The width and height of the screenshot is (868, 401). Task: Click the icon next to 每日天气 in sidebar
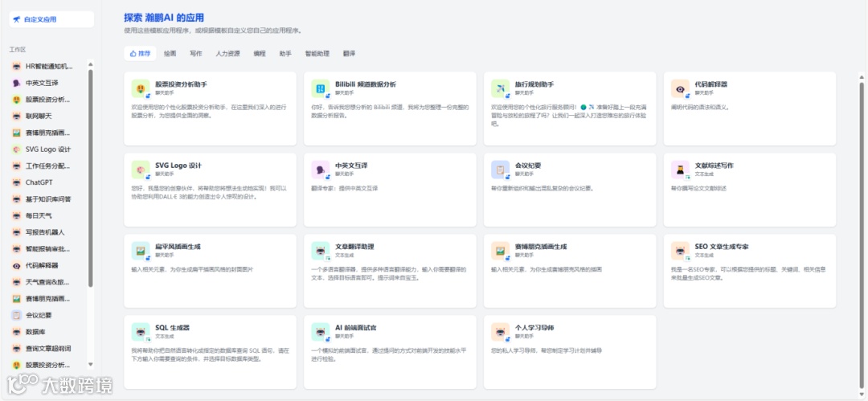pyautogui.click(x=17, y=215)
